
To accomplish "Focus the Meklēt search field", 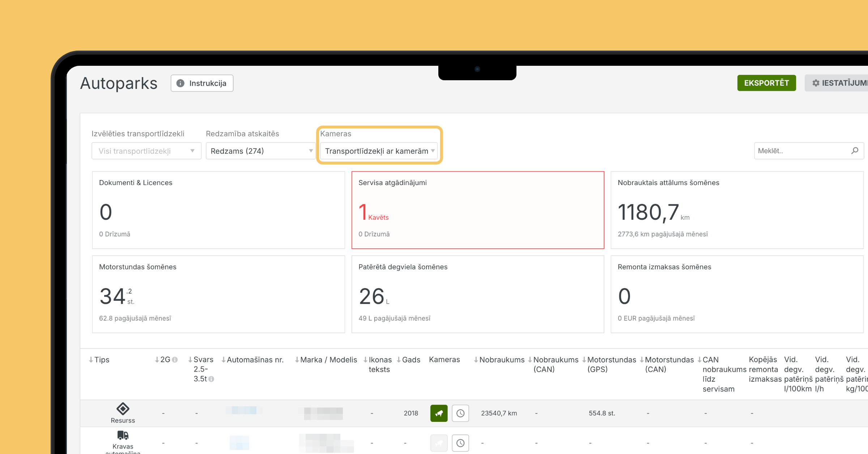I will coord(809,151).
